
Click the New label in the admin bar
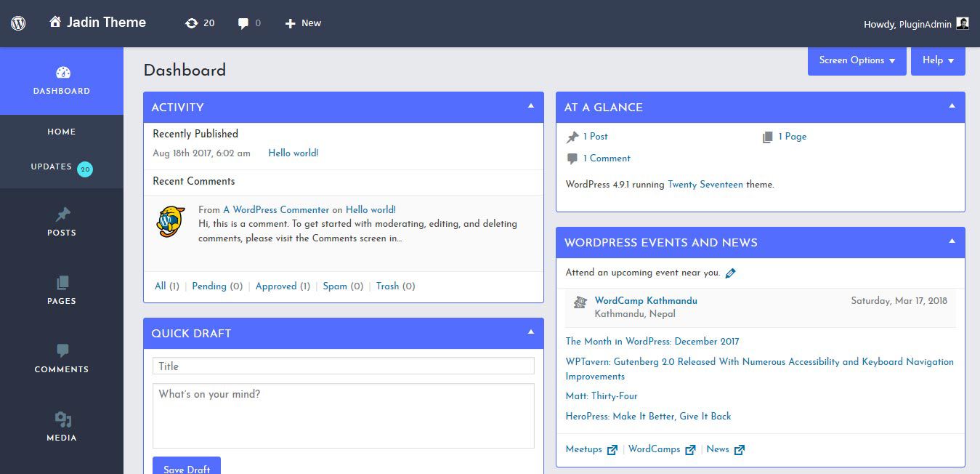(x=311, y=23)
